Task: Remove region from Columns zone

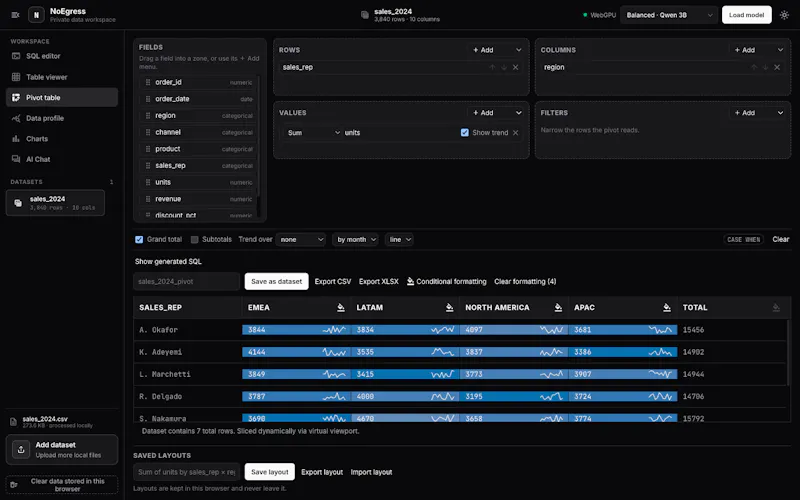Action: [x=777, y=67]
